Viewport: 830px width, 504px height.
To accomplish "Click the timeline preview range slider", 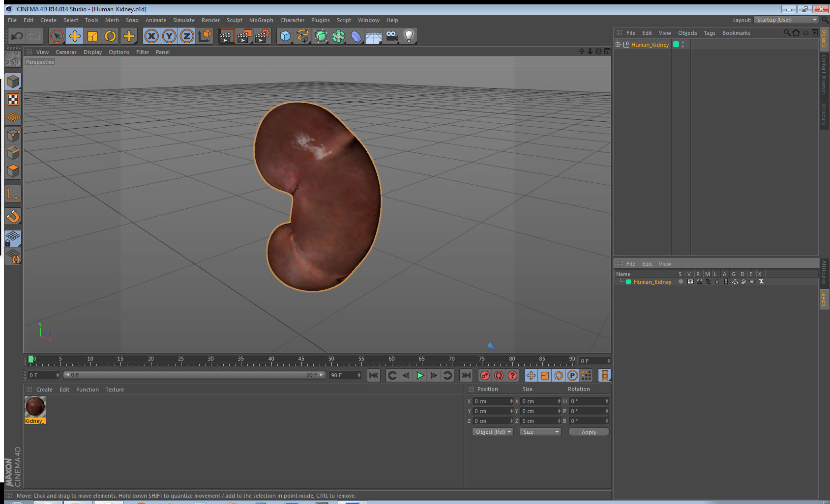I will pos(194,375).
